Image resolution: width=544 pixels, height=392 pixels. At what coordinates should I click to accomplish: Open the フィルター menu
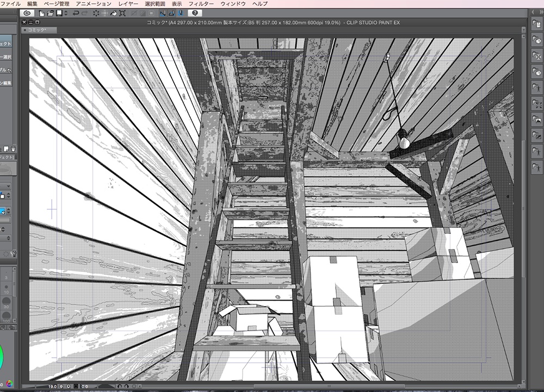click(203, 3)
